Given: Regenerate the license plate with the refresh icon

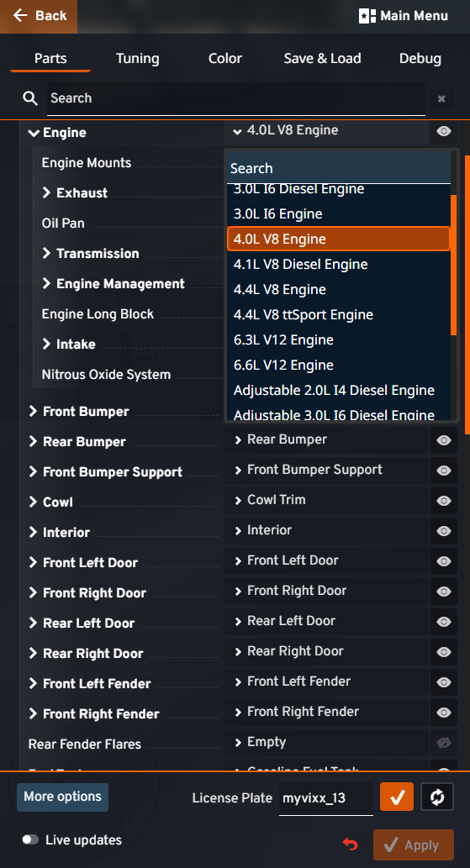Looking at the screenshot, I should [436, 797].
